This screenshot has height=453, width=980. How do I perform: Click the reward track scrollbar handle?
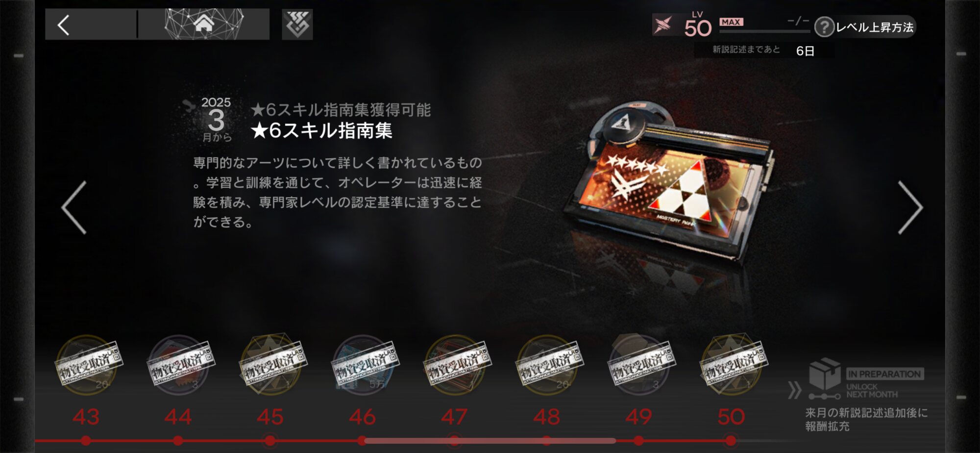(490, 441)
